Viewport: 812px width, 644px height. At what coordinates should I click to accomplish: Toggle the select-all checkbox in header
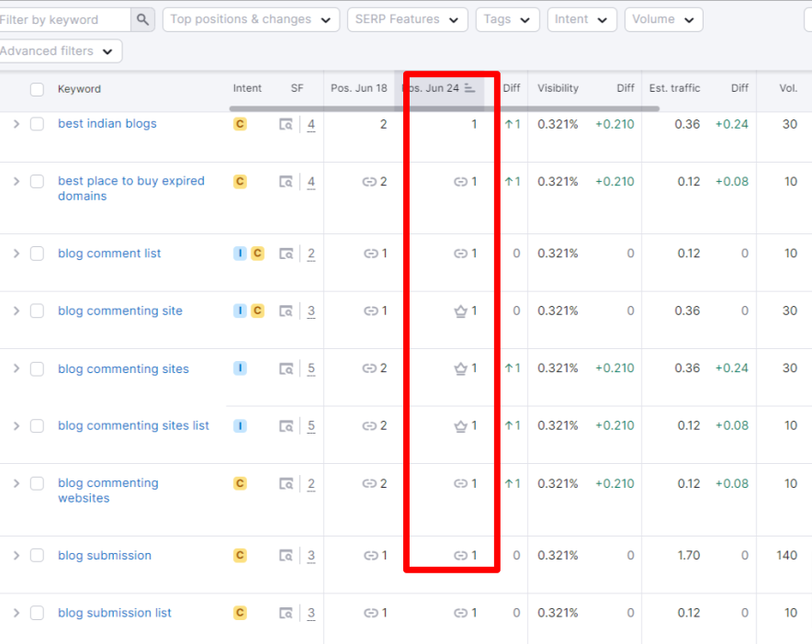click(x=37, y=89)
